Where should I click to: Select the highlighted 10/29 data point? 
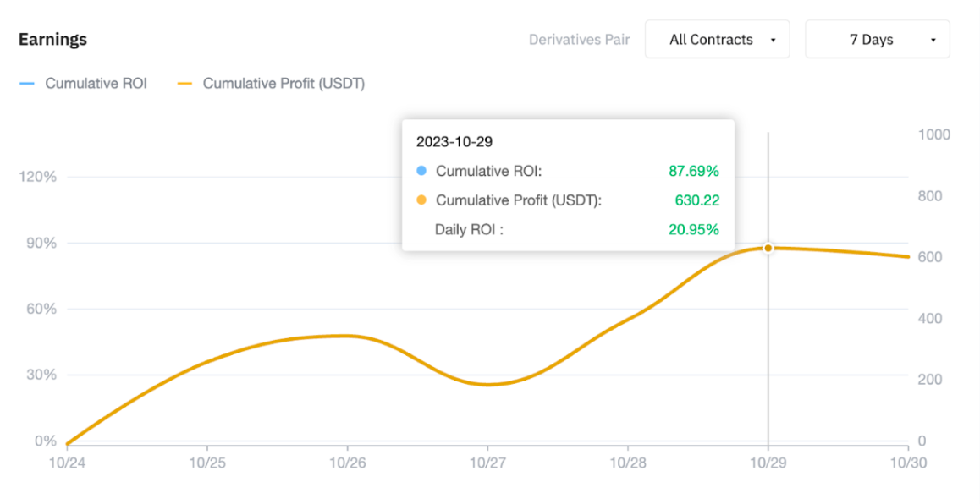click(768, 248)
